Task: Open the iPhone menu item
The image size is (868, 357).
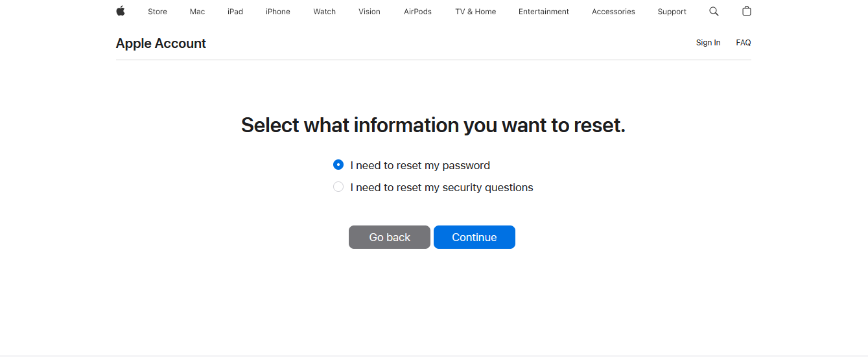Action: 278,12
